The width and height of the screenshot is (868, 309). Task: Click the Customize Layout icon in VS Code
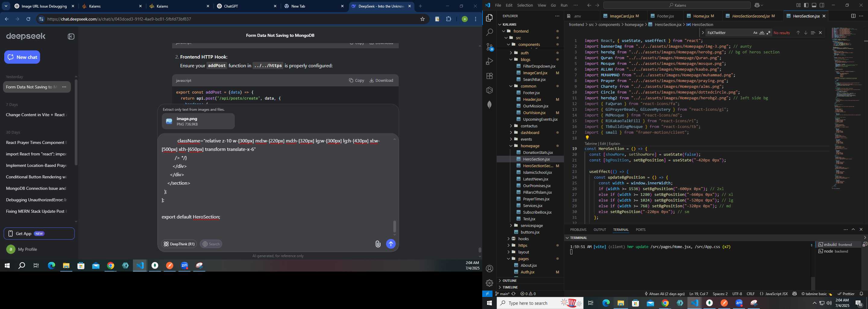[x=798, y=5]
